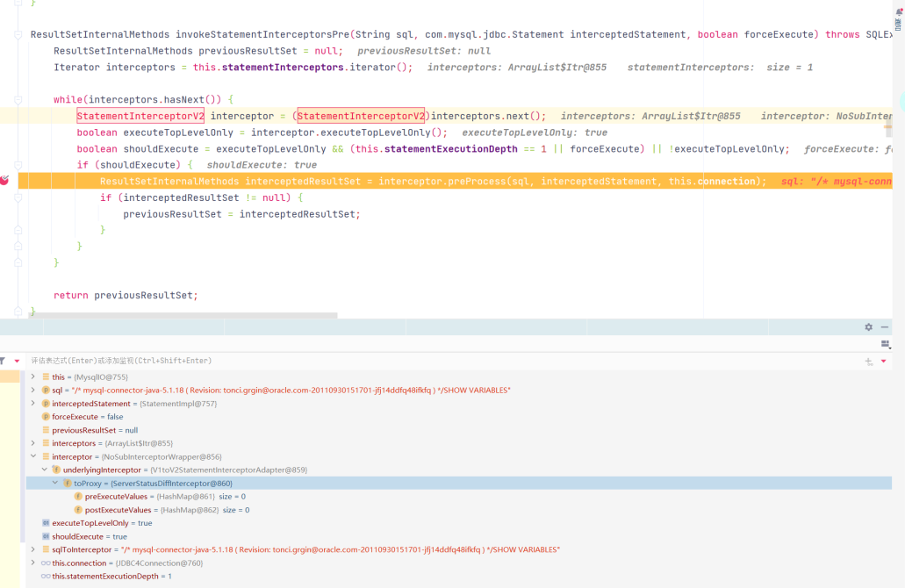Viewport: 905px width, 588px height.
Task: Click the layout settings icon in debugger
Action: click(885, 344)
